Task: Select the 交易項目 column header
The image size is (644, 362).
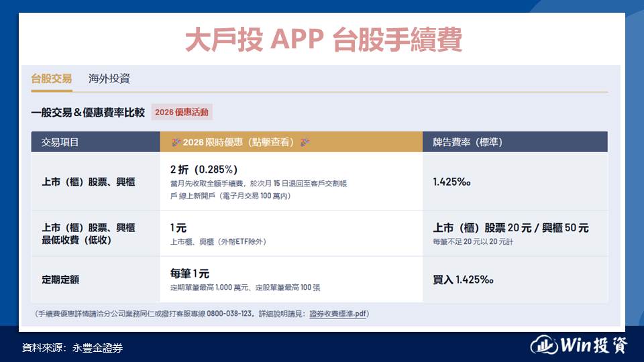Action: pyautogui.click(x=60, y=142)
